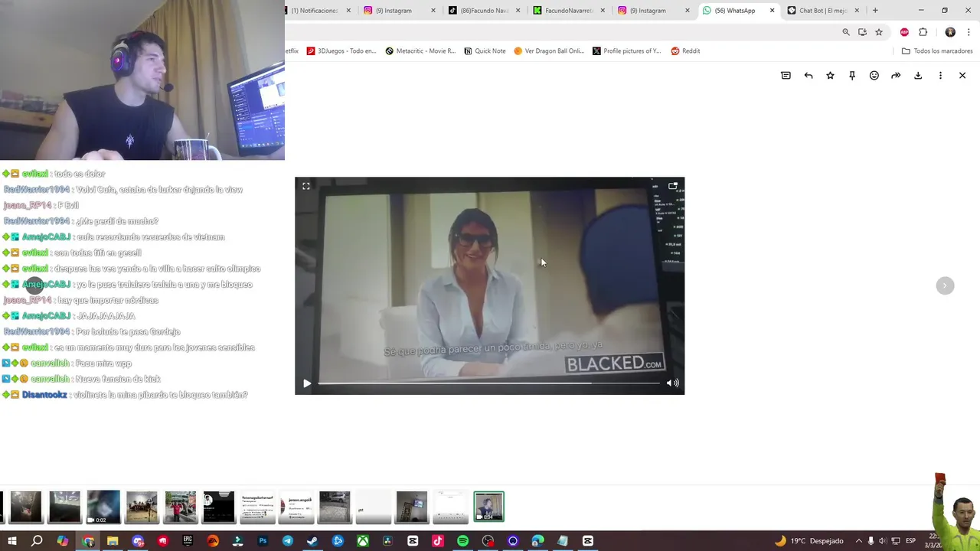The height and width of the screenshot is (551, 980).
Task: Open TikTok from the taskbar
Action: point(438,541)
